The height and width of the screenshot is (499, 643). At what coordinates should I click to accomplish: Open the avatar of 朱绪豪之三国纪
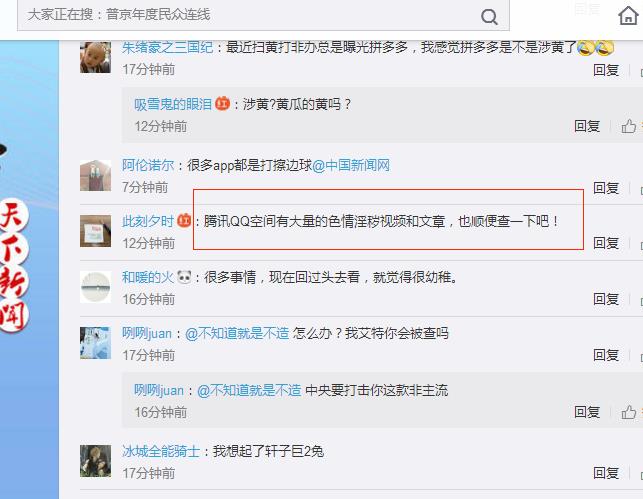[95, 57]
